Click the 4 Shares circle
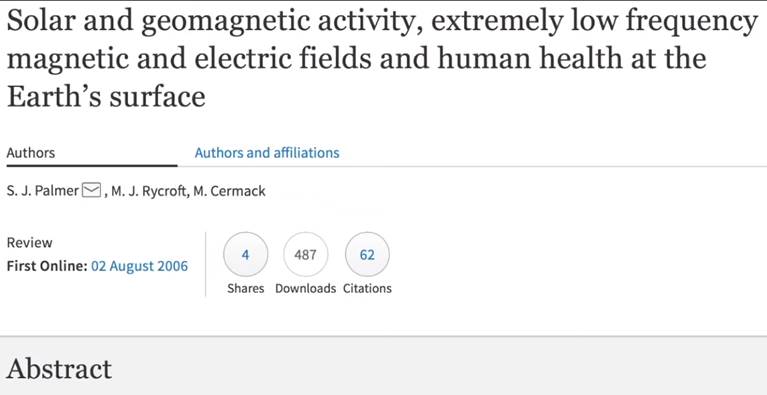 pos(246,254)
